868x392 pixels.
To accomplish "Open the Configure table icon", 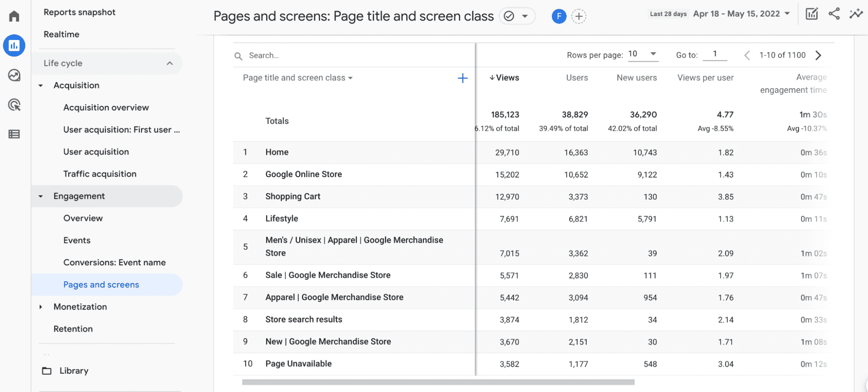I will pyautogui.click(x=14, y=134).
